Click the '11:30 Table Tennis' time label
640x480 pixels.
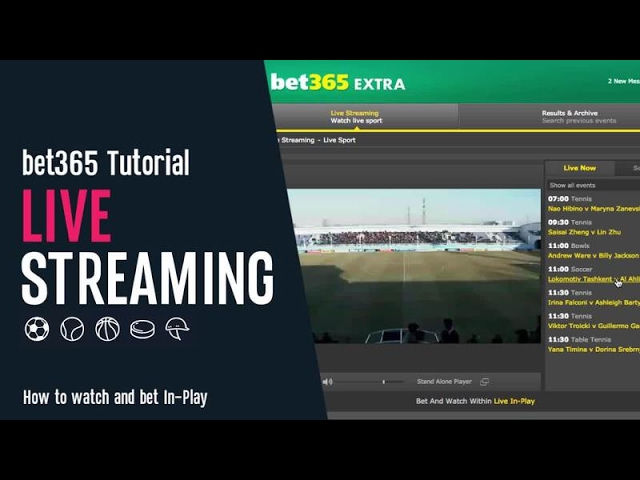579,340
